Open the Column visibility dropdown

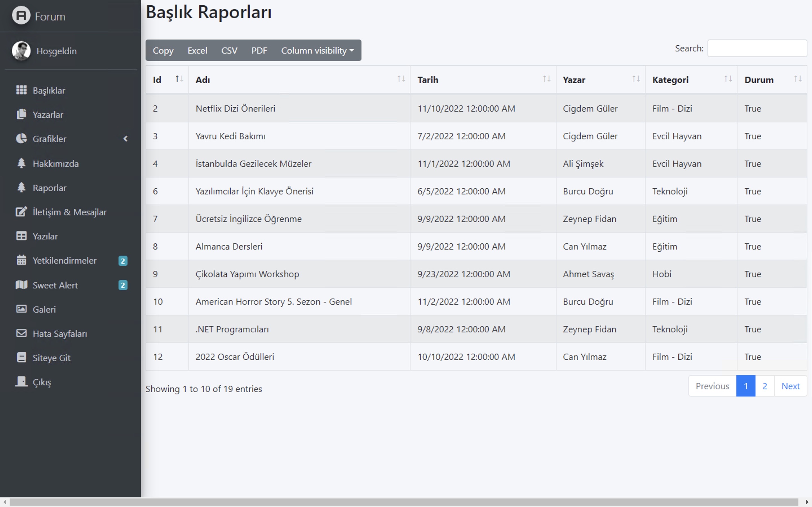click(x=317, y=50)
